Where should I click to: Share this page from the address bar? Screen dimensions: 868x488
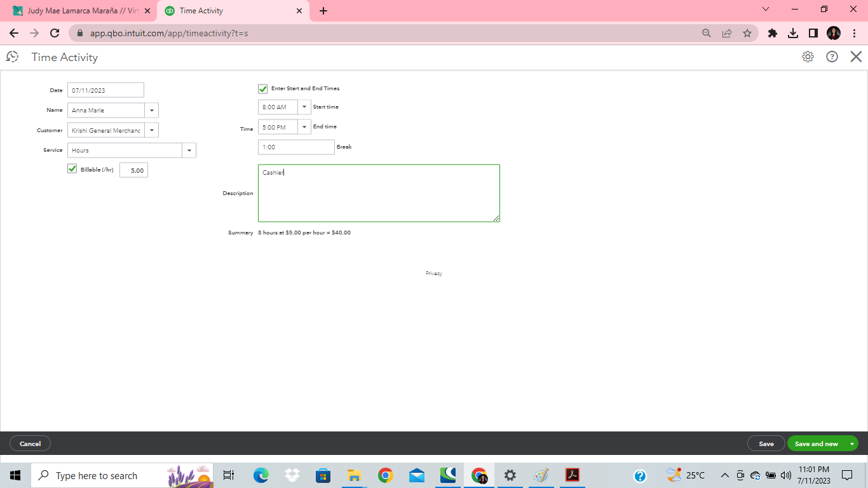[727, 33]
